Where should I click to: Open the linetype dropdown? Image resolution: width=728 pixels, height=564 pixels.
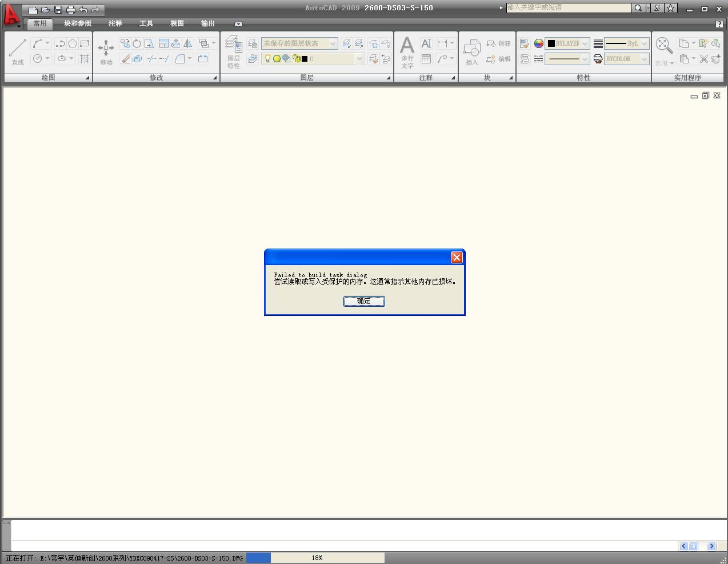pyautogui.click(x=567, y=58)
